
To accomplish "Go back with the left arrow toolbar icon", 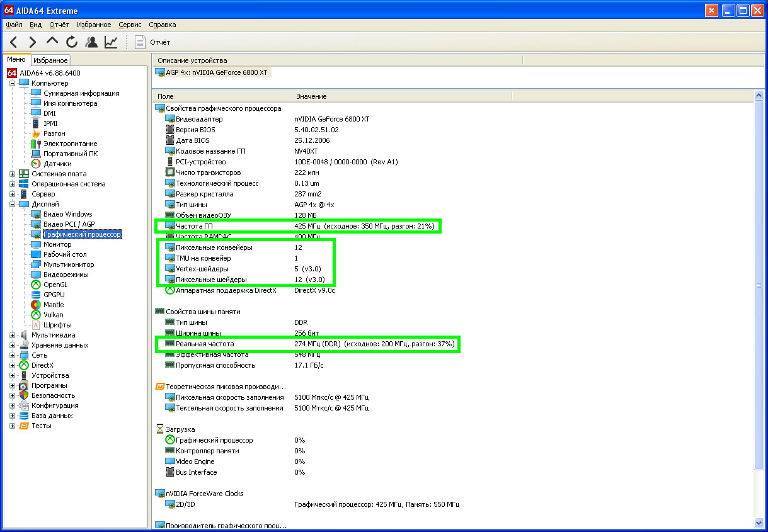I will coord(14,42).
